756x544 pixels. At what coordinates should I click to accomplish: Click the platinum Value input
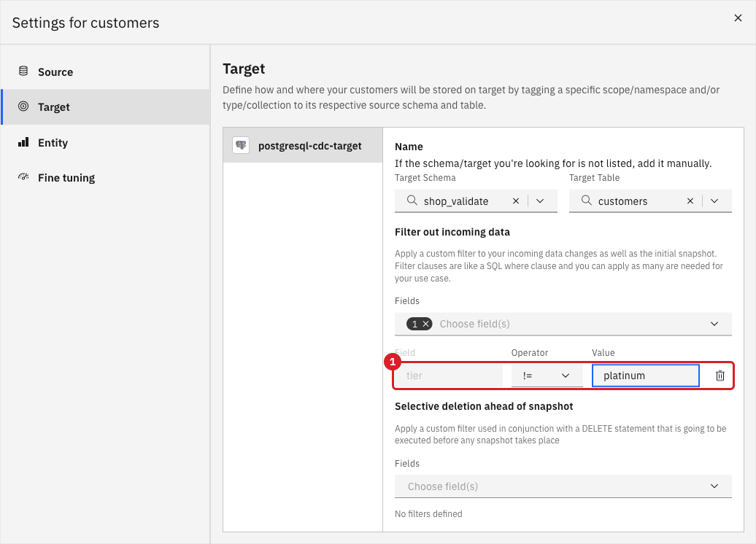point(646,376)
